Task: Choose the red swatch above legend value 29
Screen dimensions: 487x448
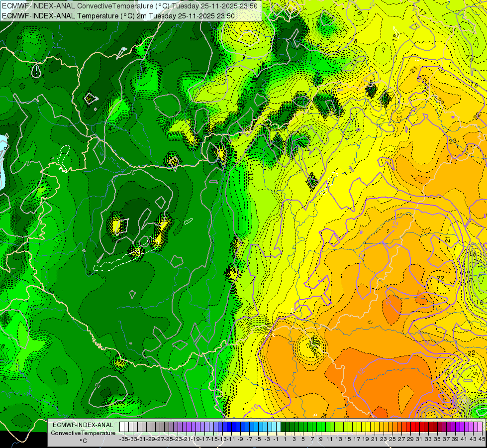Action: click(x=408, y=427)
